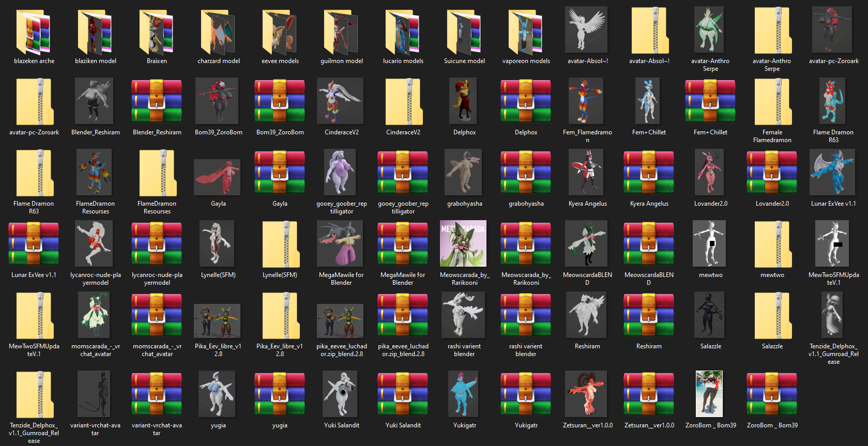Select the Gayla WinRAR archive
The image size is (868, 446).
click(x=280, y=173)
